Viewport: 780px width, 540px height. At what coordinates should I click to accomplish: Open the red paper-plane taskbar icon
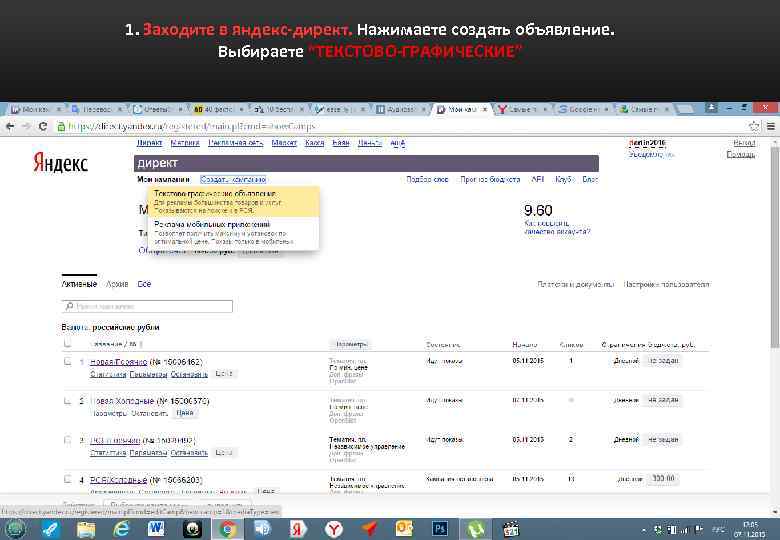[369, 529]
